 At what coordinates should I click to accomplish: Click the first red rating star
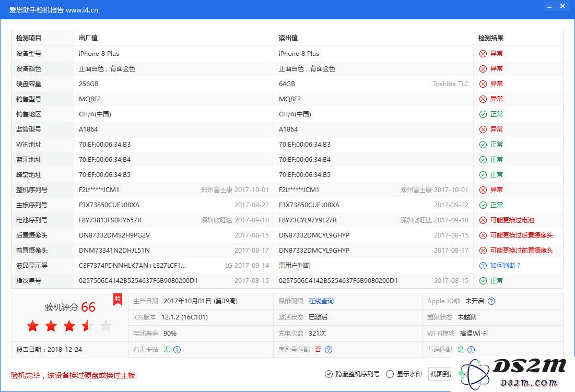pyautogui.click(x=33, y=326)
